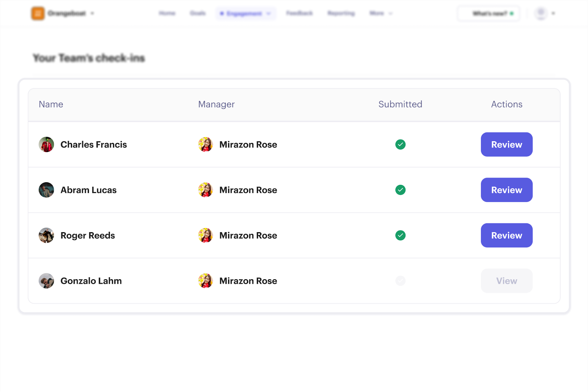Click the Actions column header
The width and height of the screenshot is (588, 392).
tap(506, 104)
